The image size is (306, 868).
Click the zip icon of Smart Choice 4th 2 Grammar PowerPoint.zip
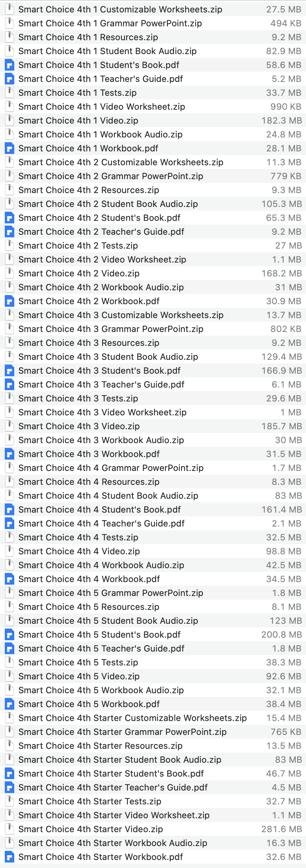pos(10,176)
